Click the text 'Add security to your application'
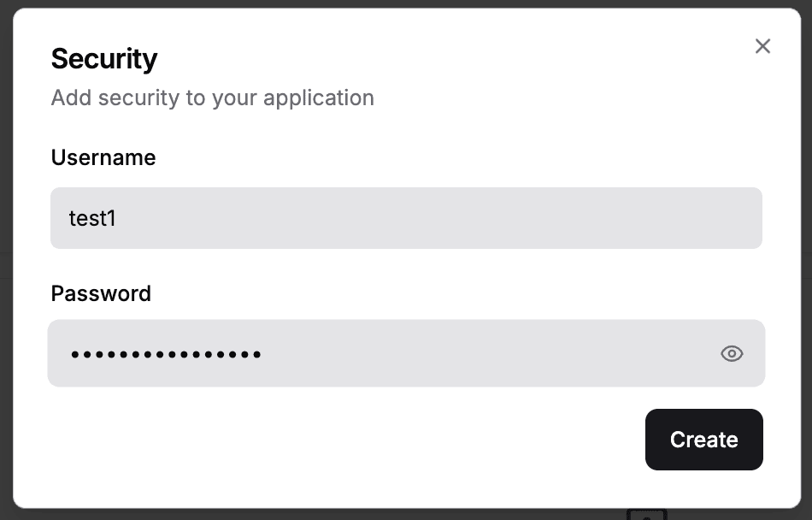Image resolution: width=812 pixels, height=520 pixels. click(212, 97)
